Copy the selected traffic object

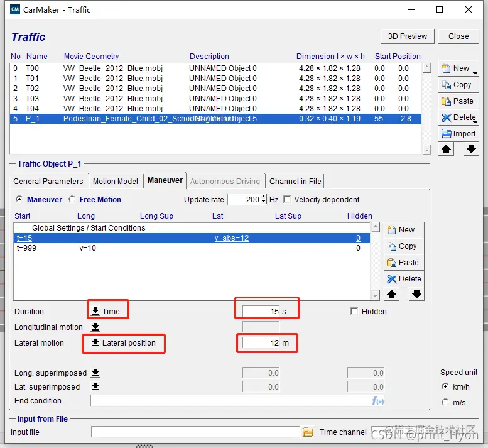coord(458,85)
